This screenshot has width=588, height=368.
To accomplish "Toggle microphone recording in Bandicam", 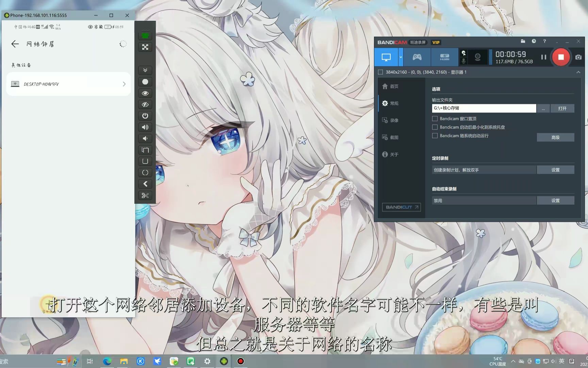I will [463, 61].
